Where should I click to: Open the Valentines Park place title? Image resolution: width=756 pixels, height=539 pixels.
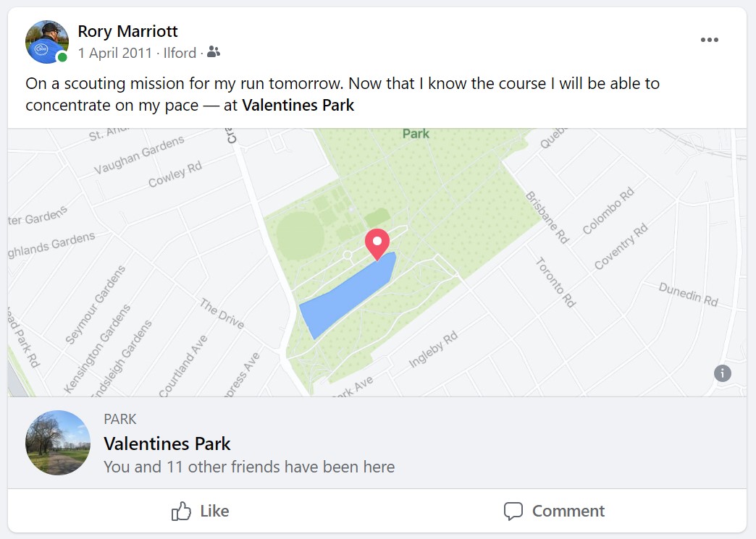point(167,443)
